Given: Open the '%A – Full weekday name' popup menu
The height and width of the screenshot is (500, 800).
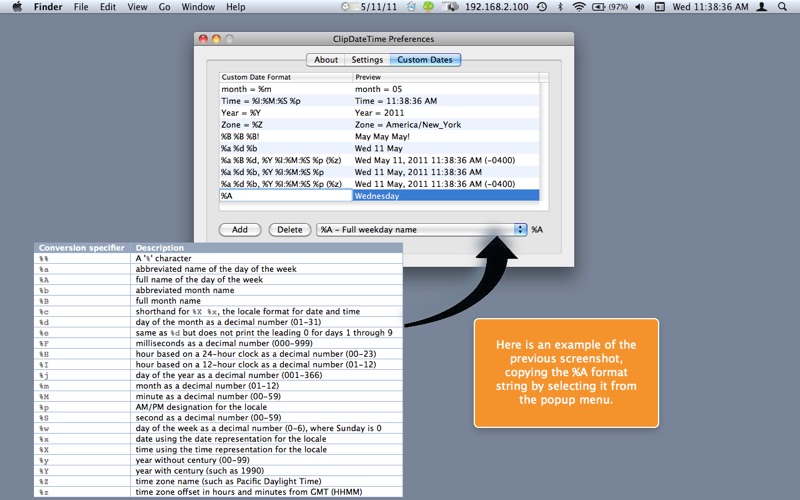Looking at the screenshot, I should tap(421, 230).
